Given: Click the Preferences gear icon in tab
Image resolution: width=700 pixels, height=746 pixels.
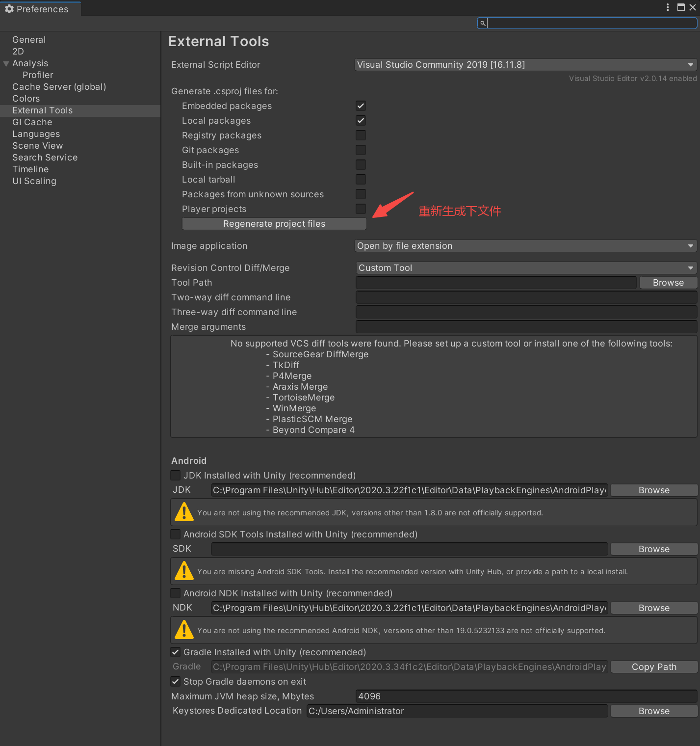Looking at the screenshot, I should 9,9.
